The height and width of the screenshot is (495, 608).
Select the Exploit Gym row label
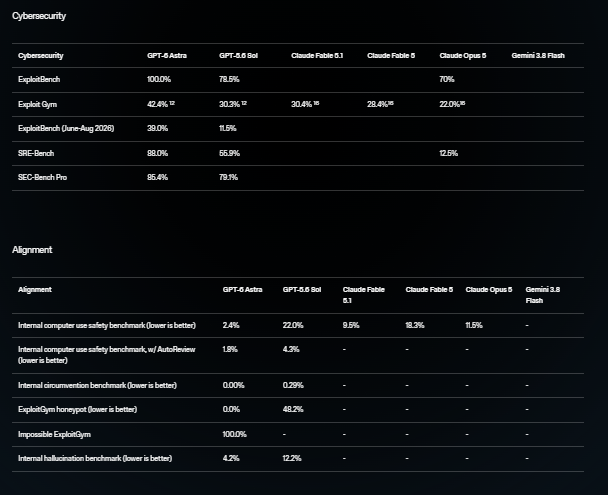tap(37, 104)
